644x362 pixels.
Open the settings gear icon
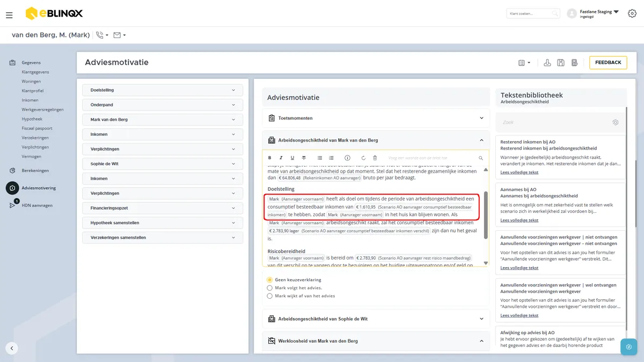click(x=632, y=13)
